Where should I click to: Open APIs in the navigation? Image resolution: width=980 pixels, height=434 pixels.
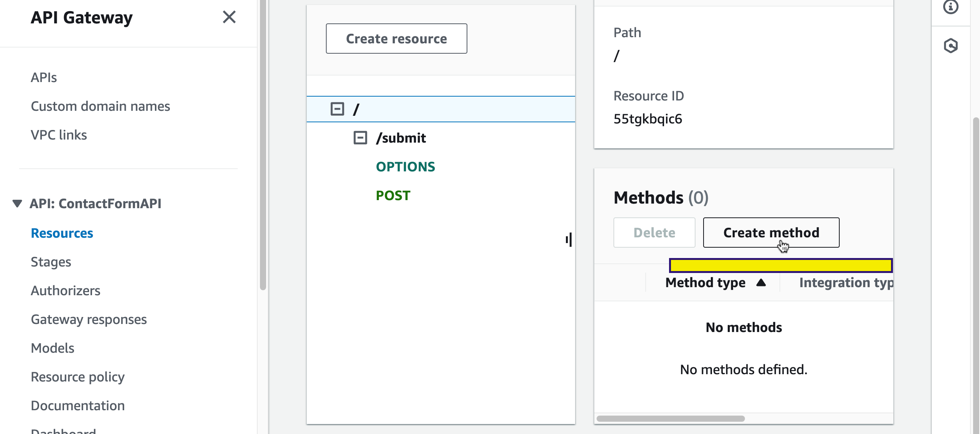[44, 77]
